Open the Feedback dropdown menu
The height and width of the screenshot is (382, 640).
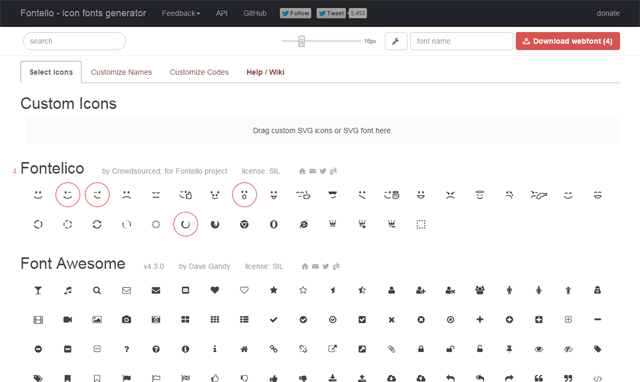point(181,13)
